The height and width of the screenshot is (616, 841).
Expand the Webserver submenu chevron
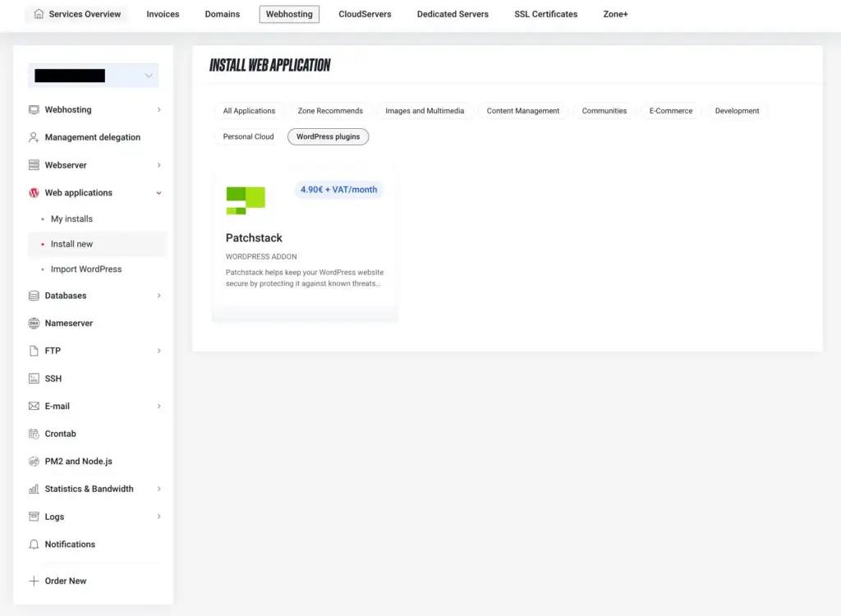point(159,165)
